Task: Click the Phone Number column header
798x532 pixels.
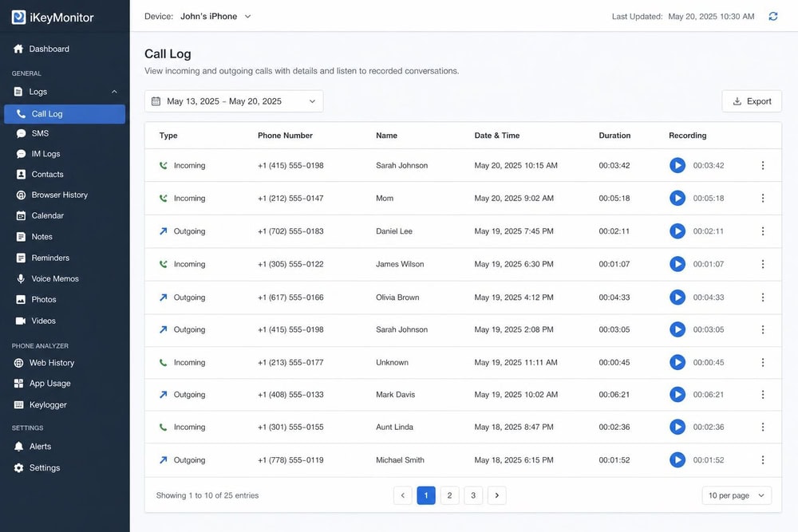Action: (285, 136)
